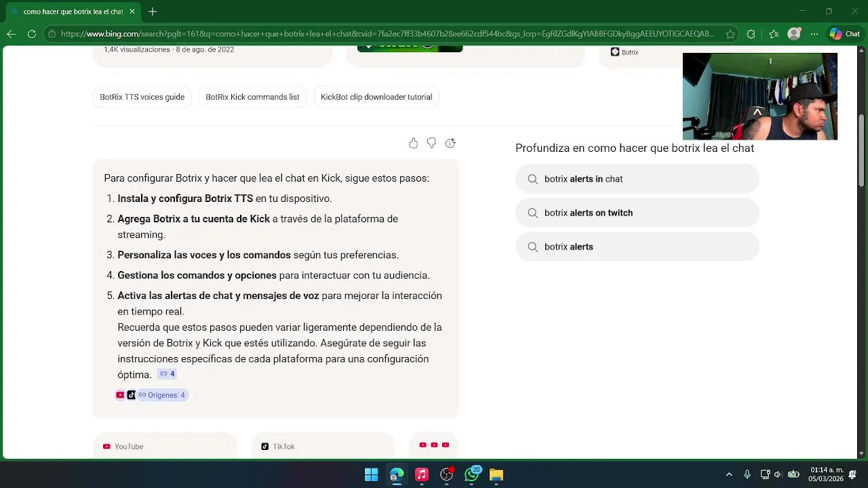
Task: Click the step 'Personaliza las voces y los comandos'
Action: [204, 255]
